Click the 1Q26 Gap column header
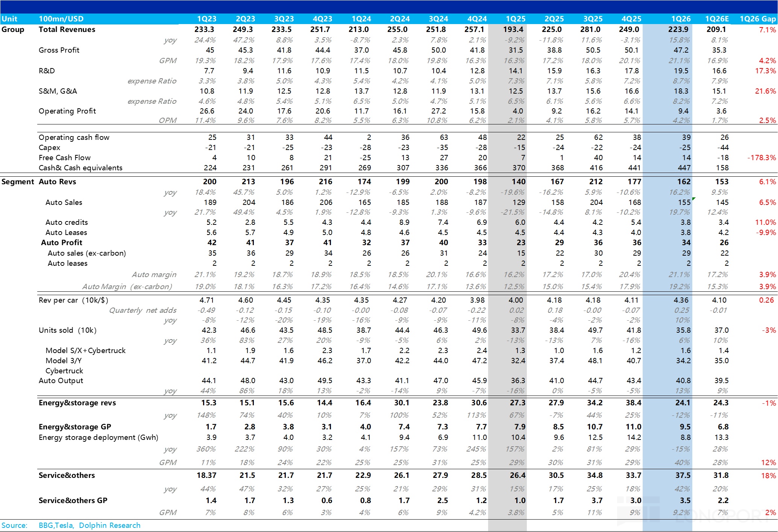 click(757, 19)
